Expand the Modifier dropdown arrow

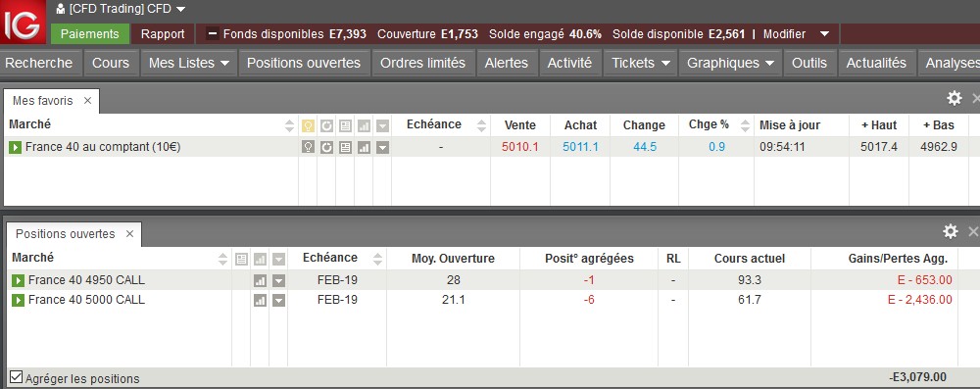[x=824, y=33]
